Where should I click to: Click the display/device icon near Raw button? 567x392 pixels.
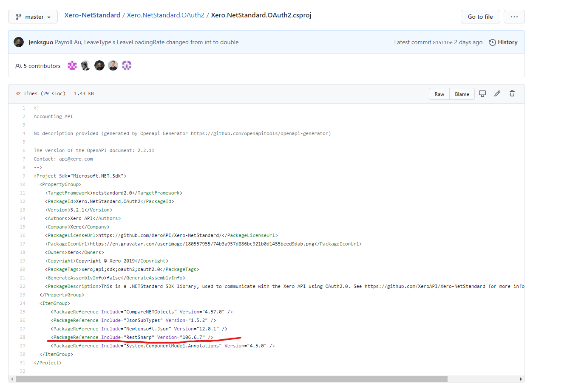tap(482, 93)
